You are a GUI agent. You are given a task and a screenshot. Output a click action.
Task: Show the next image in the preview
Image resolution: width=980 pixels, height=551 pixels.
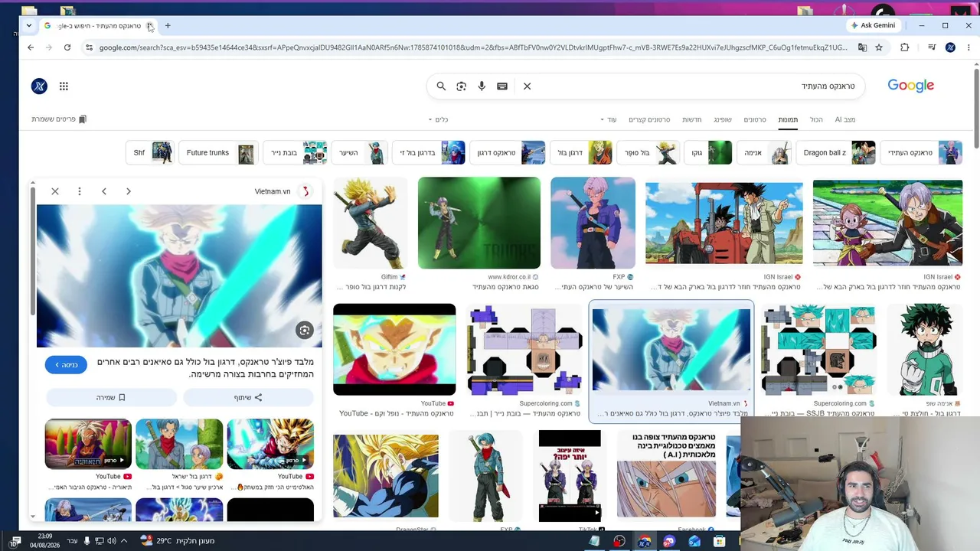pyautogui.click(x=129, y=191)
